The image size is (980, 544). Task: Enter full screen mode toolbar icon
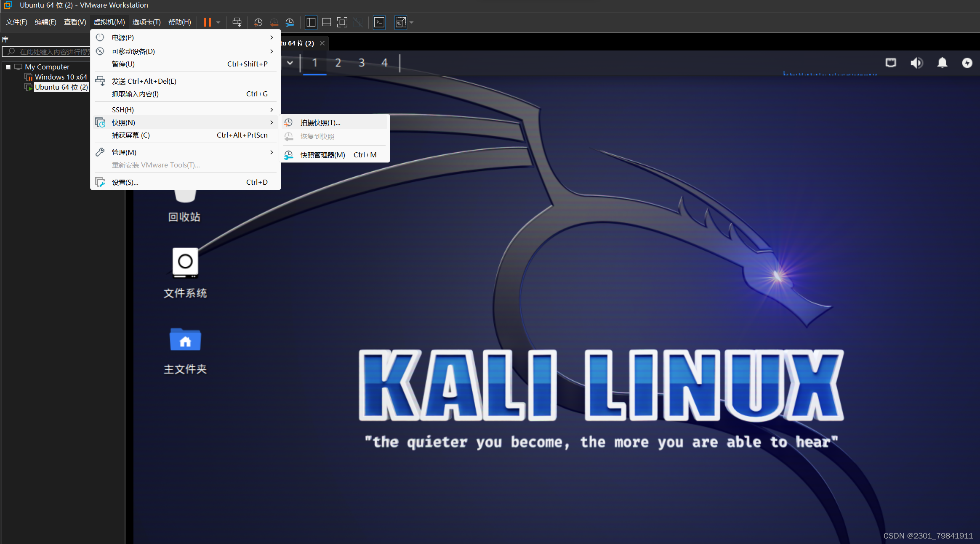click(342, 22)
